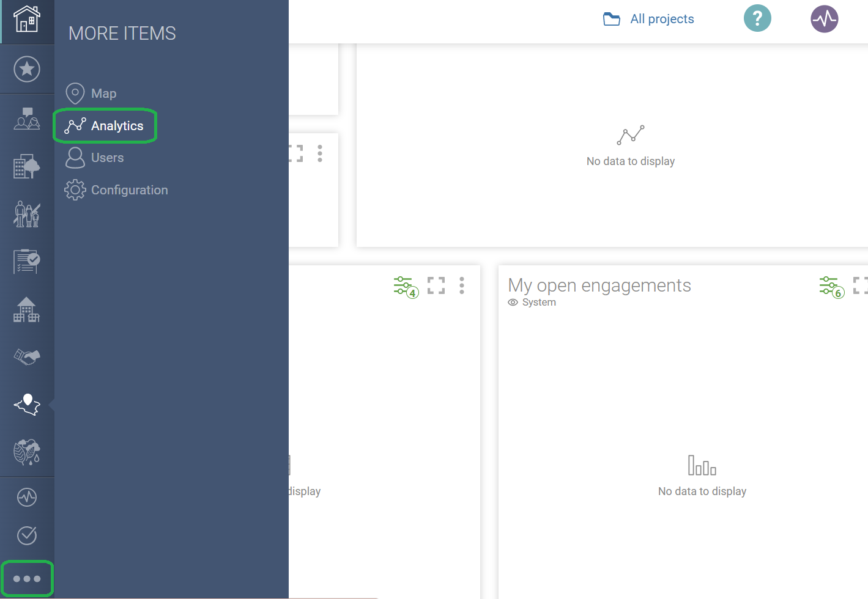Click the MORE ITEMS heading
Viewport: 868px width, 599px height.
click(122, 34)
